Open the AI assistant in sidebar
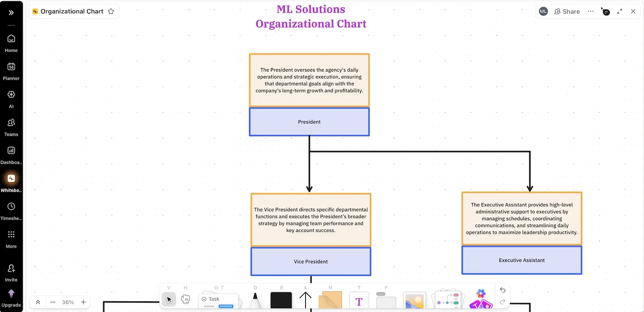The image size is (644, 312). click(x=11, y=100)
